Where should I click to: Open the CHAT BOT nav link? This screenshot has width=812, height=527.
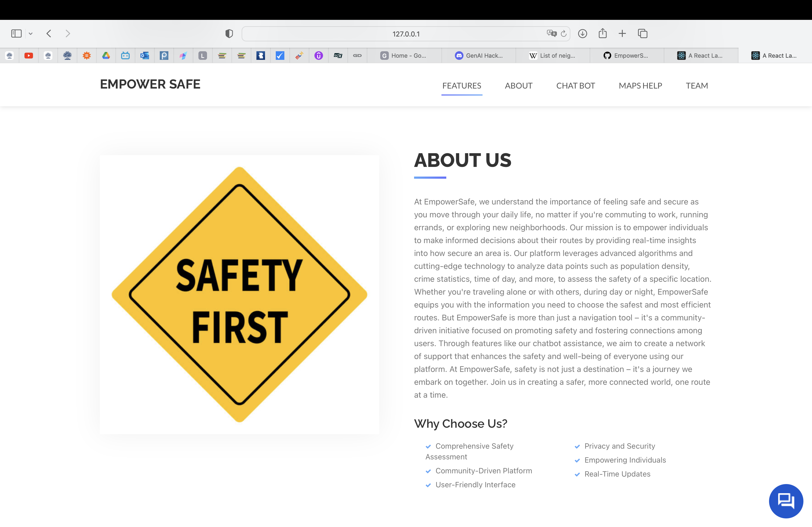point(575,86)
